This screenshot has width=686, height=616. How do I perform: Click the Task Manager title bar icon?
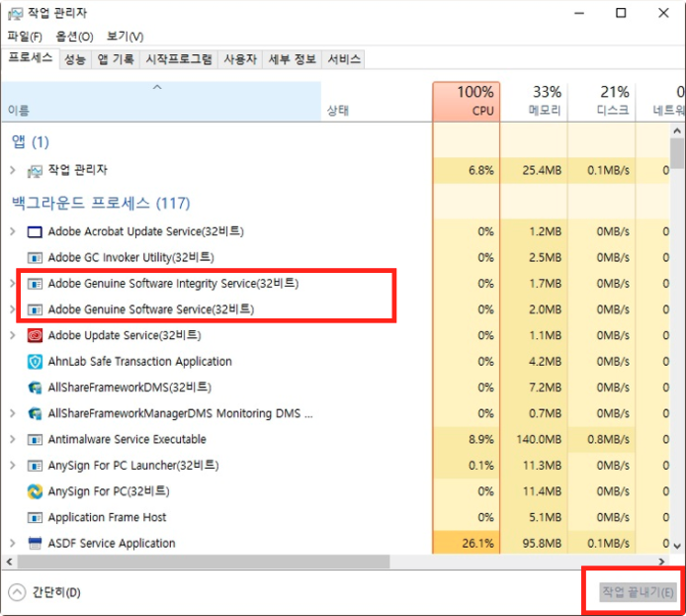pos(15,14)
